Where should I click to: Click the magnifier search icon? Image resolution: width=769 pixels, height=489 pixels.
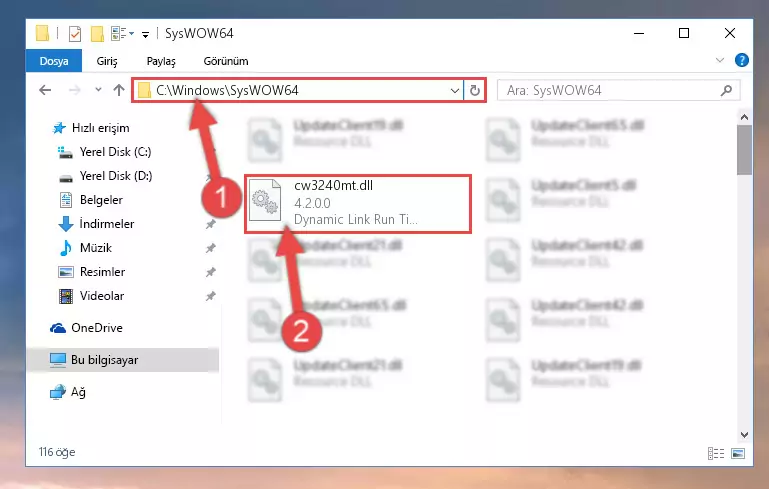click(726, 90)
